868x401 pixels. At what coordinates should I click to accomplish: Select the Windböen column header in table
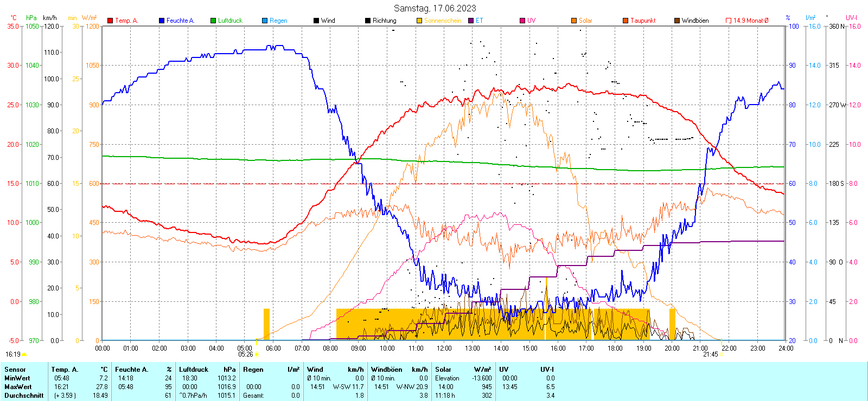click(387, 370)
